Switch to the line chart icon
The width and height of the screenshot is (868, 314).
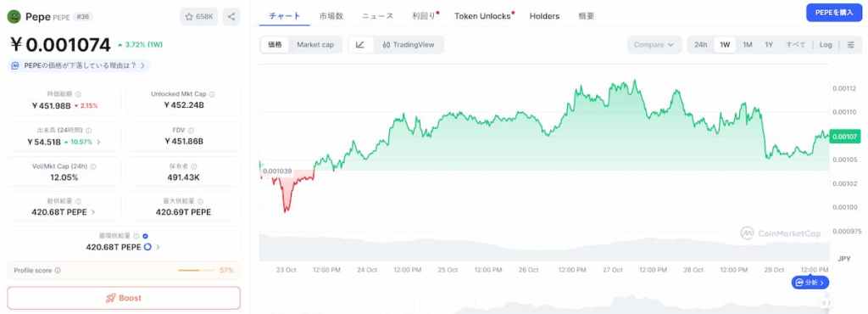(x=360, y=45)
